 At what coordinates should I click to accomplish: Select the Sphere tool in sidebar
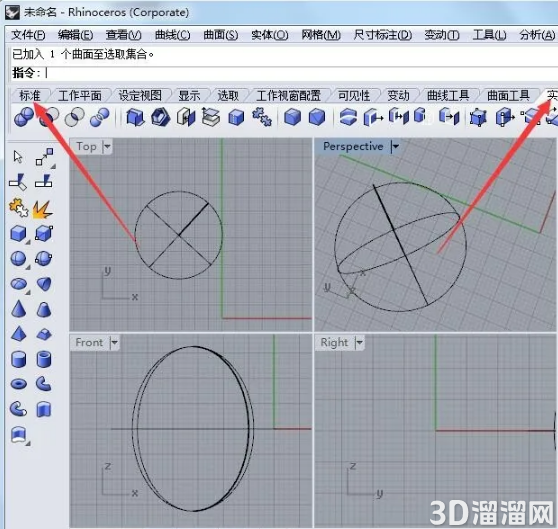(x=19, y=259)
